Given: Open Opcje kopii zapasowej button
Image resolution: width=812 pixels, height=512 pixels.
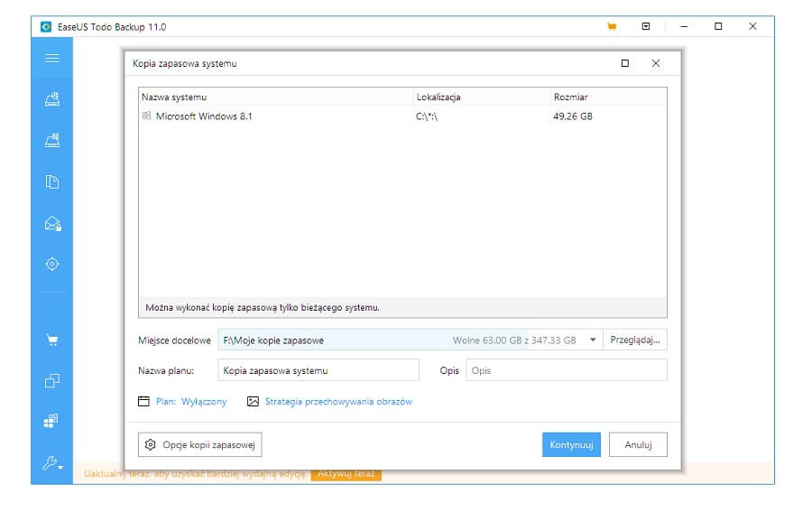Looking at the screenshot, I should coord(200,444).
